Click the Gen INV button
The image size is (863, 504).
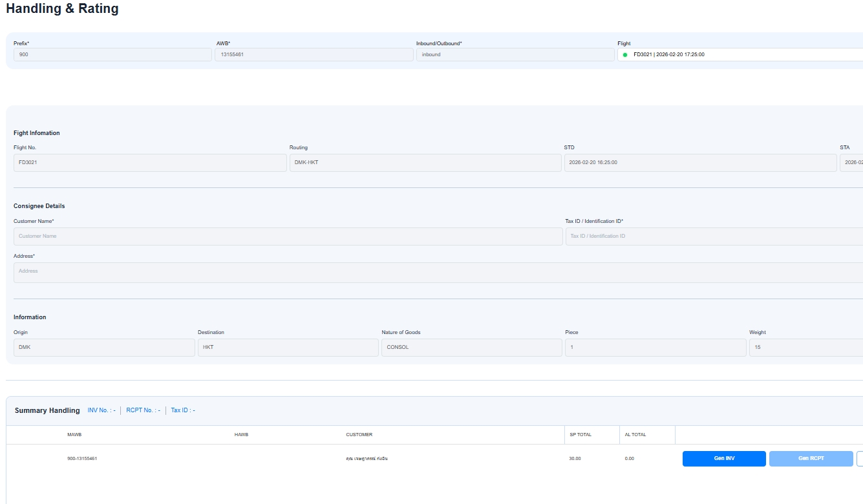724,459
